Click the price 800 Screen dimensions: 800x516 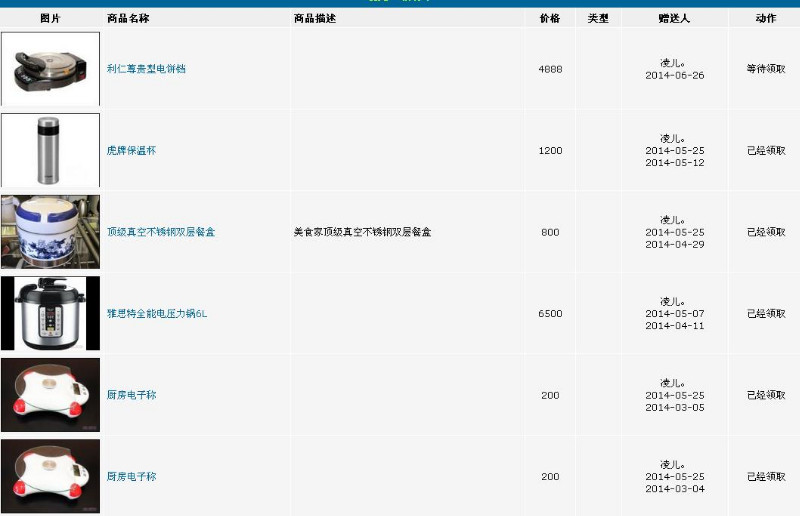click(550, 232)
